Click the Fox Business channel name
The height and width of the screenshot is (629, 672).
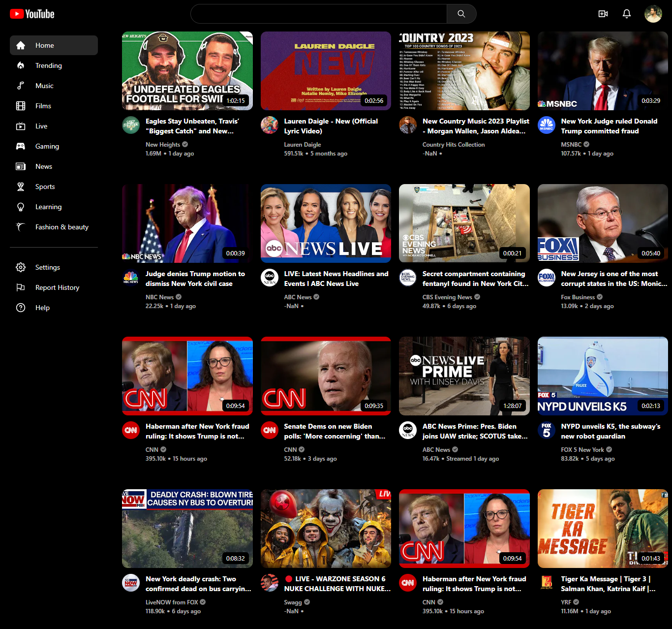[x=578, y=297]
